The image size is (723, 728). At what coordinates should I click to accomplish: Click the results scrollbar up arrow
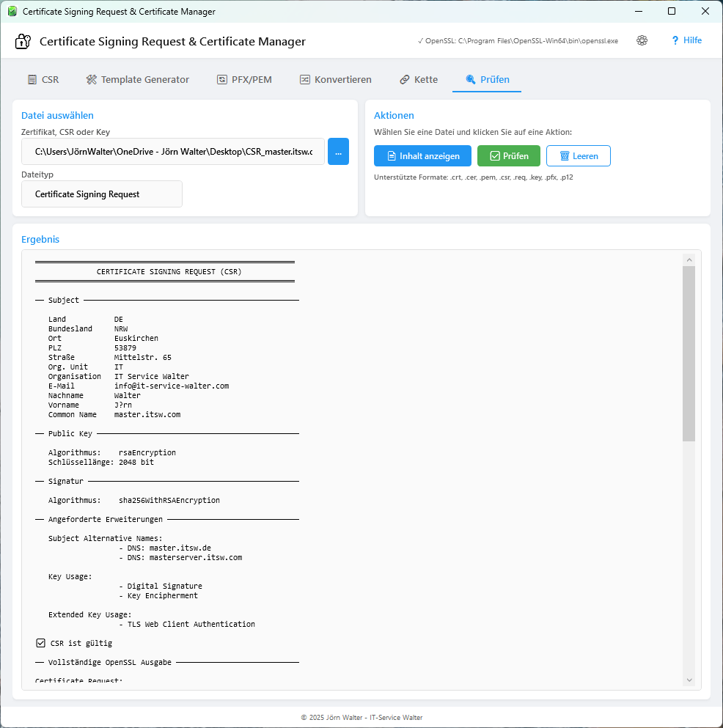point(689,260)
